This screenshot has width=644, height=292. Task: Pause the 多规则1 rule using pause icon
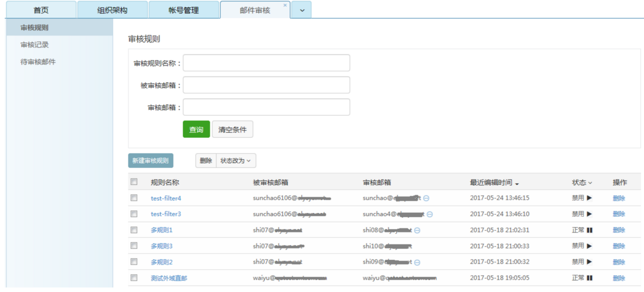(589, 230)
